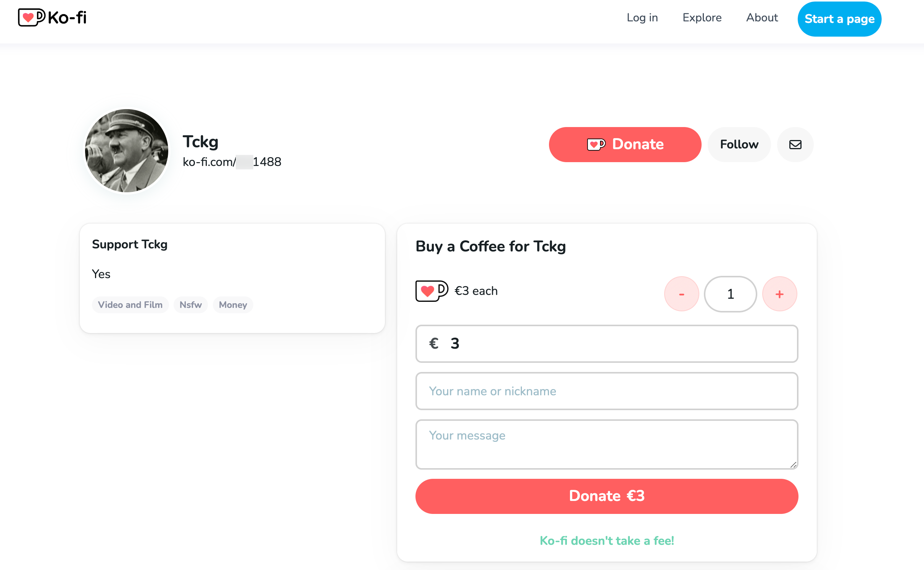Open the About menu link
This screenshot has height=570, width=924.
point(762,18)
